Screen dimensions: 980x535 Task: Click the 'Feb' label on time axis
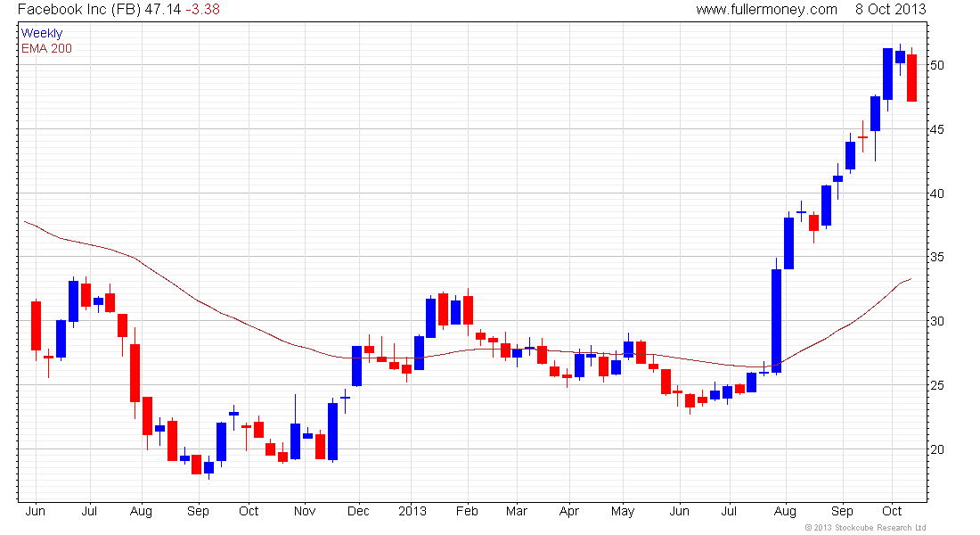467,511
